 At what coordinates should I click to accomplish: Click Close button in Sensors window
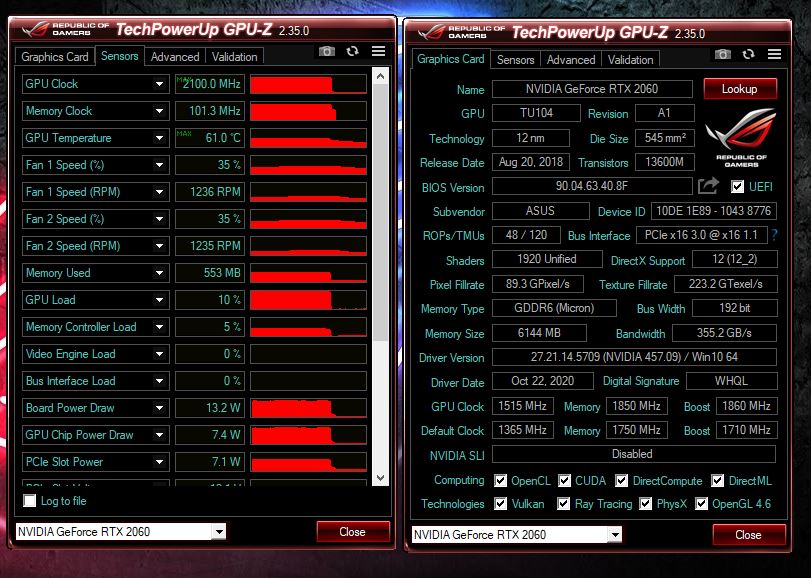tap(352, 531)
